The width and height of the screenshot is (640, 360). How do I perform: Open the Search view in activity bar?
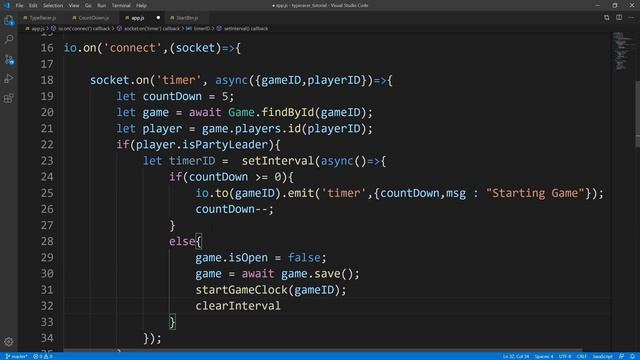9,40
